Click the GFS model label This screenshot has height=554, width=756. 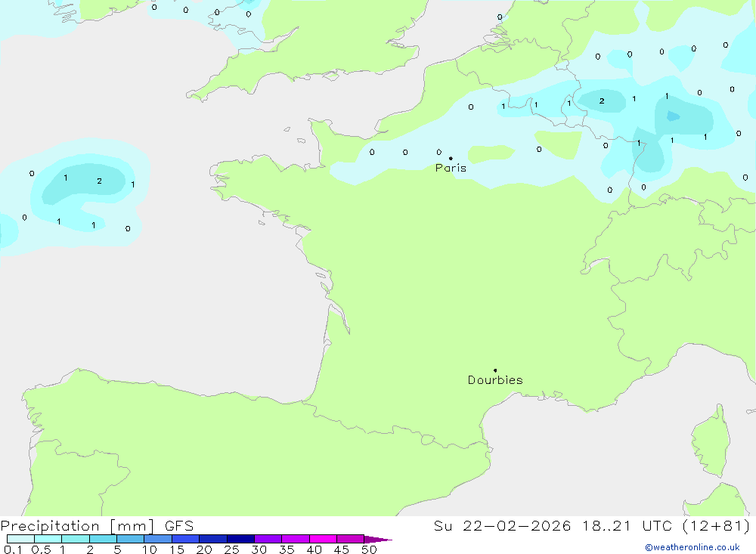[179, 525]
